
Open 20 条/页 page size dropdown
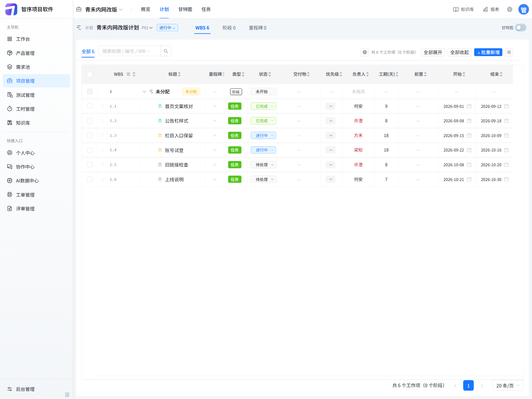[x=508, y=385]
